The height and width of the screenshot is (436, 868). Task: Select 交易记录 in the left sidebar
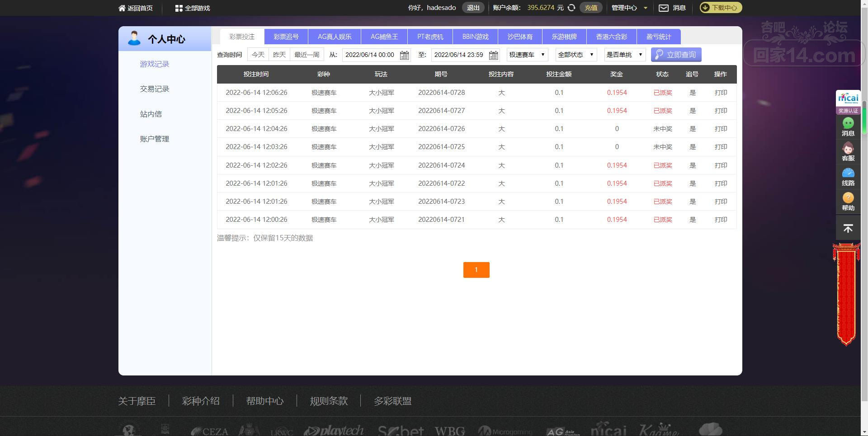coord(155,89)
